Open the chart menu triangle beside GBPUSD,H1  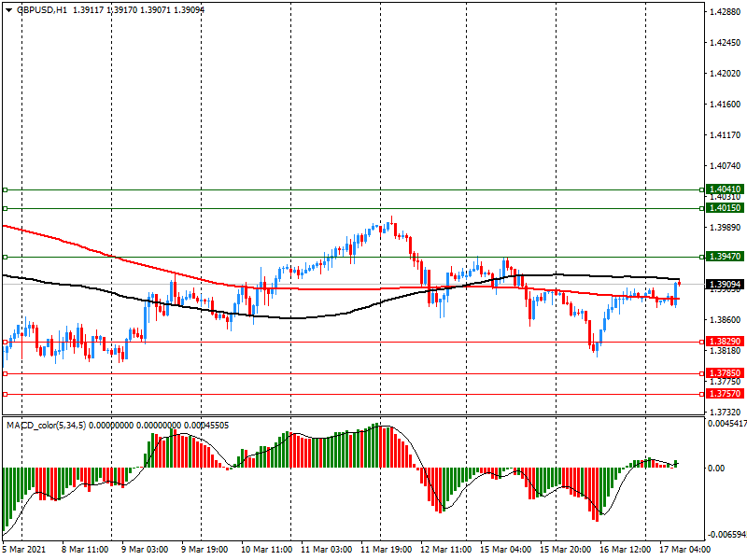point(8,9)
